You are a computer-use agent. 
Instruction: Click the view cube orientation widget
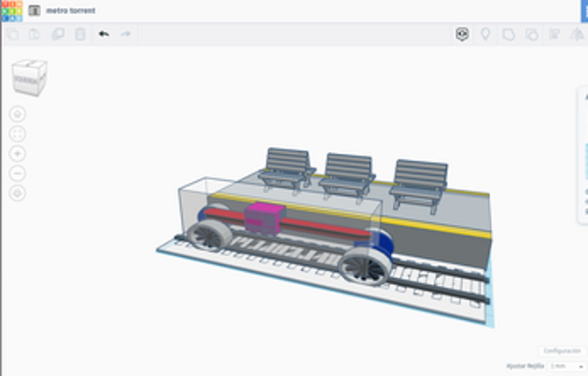tap(29, 77)
